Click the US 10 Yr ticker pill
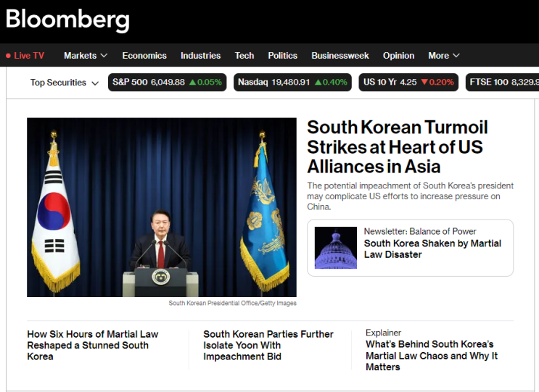 point(408,83)
